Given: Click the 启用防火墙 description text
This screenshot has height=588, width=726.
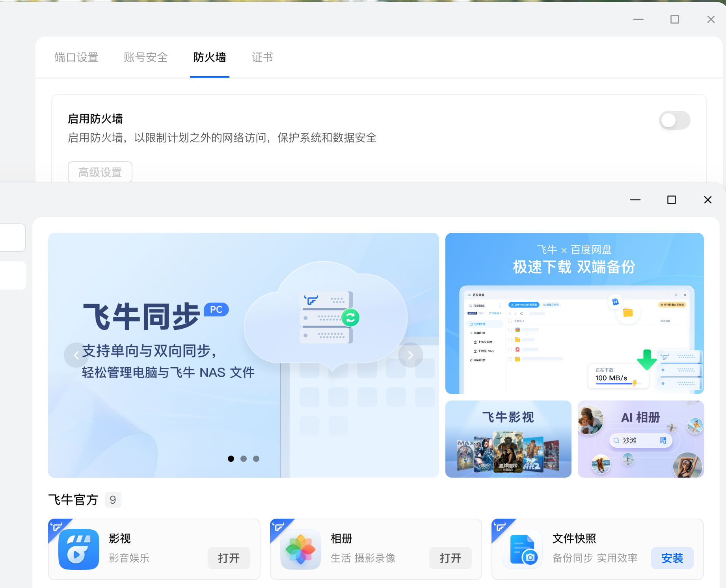Looking at the screenshot, I should point(222,138).
